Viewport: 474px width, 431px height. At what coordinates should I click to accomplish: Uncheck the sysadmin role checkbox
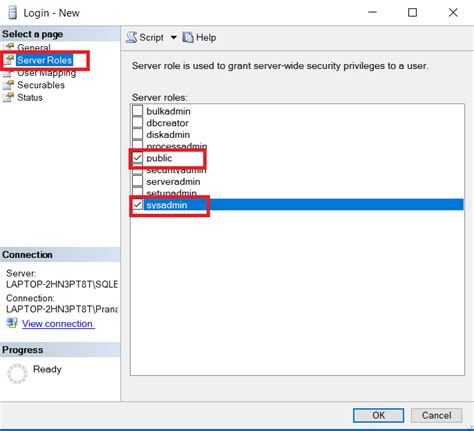click(x=137, y=204)
